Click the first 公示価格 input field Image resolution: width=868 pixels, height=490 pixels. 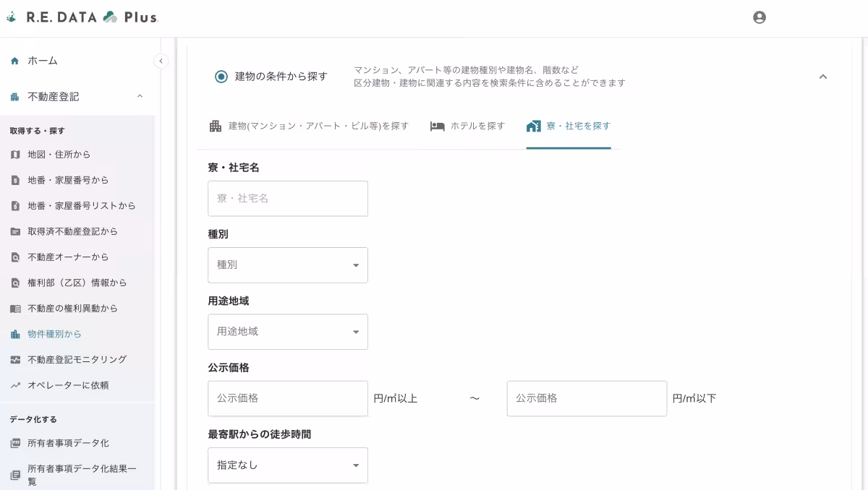point(288,398)
